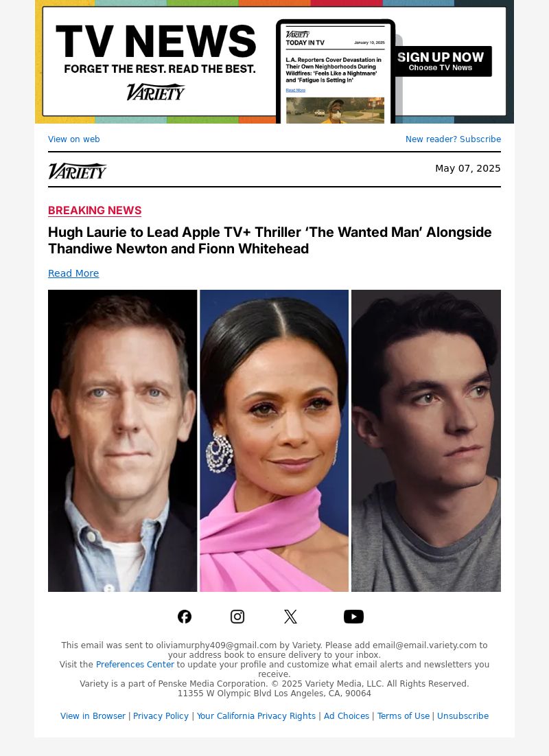Click the Variety logo beside the date
Viewport: 549px width, 756px height.
(77, 171)
